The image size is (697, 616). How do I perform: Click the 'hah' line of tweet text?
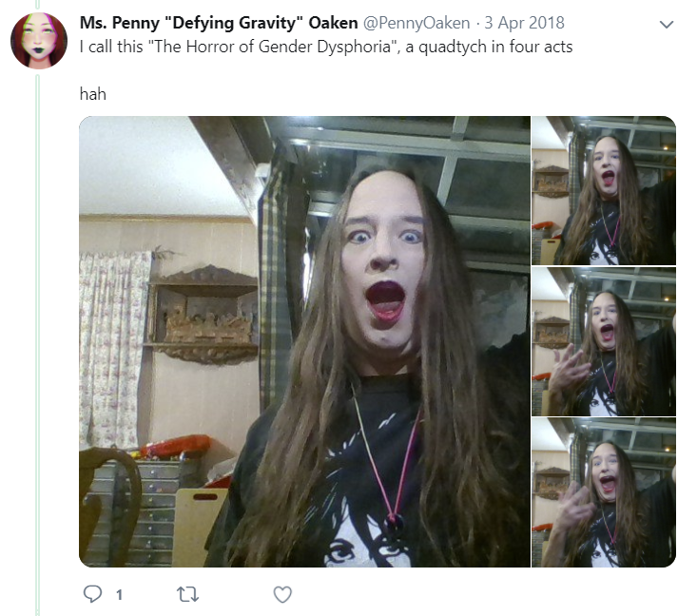[x=93, y=94]
